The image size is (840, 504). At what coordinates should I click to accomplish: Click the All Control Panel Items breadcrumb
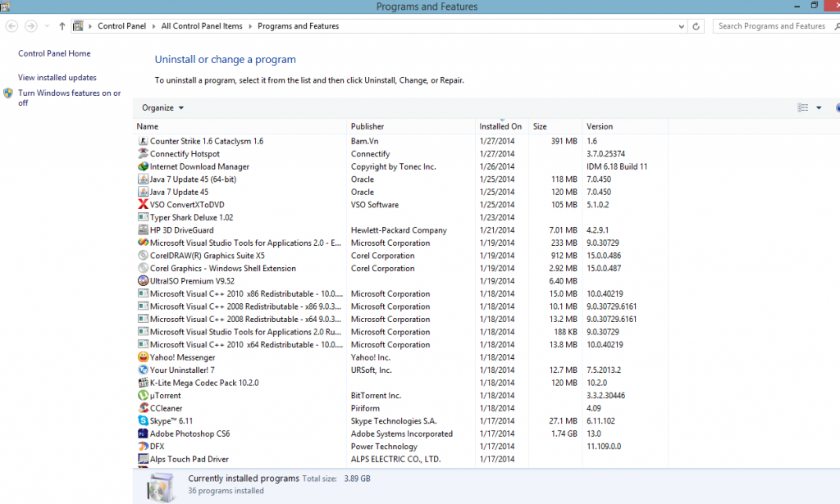(202, 26)
